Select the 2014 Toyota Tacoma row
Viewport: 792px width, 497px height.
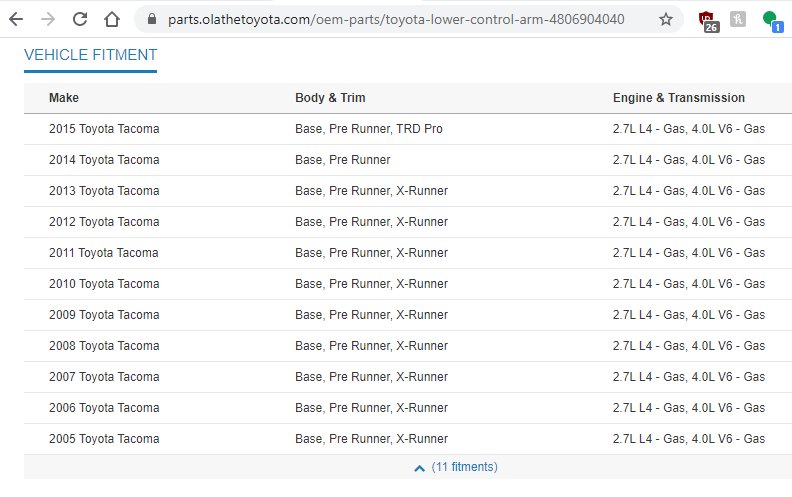tap(408, 160)
